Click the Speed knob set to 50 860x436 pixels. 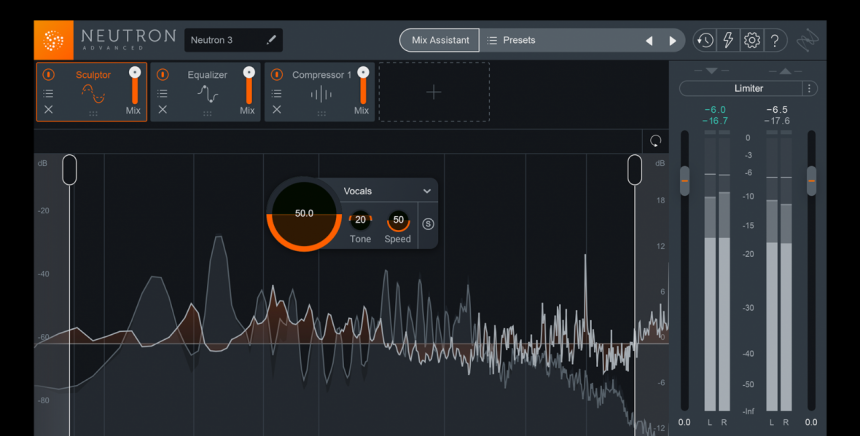pyautogui.click(x=398, y=220)
